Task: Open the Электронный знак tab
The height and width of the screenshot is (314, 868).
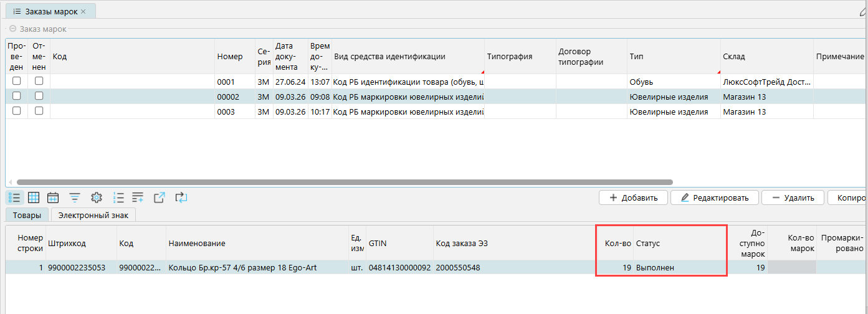Action: tap(93, 215)
